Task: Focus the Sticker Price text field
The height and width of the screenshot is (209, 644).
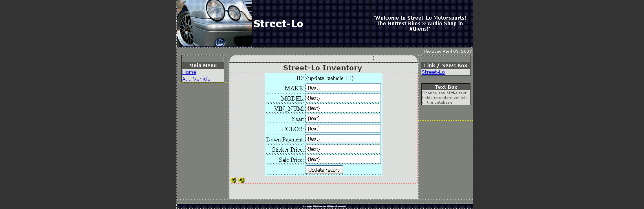Action: click(343, 149)
